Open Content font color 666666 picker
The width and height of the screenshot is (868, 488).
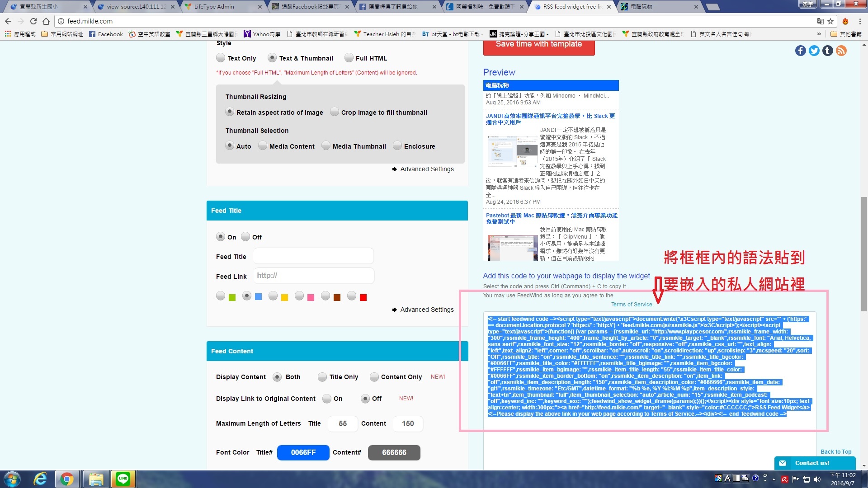[x=394, y=452]
